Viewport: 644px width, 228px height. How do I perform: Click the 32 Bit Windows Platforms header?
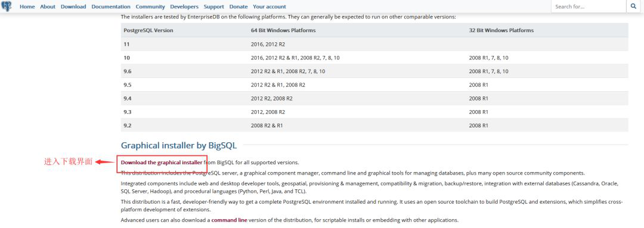(x=501, y=30)
